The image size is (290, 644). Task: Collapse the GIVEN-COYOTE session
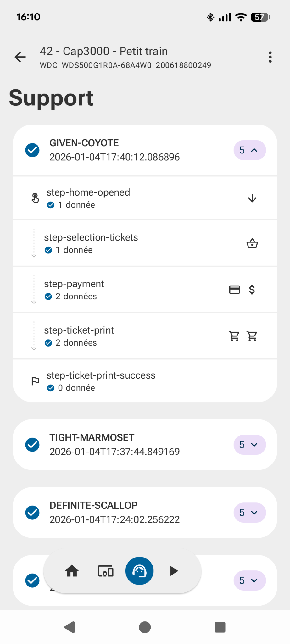pyautogui.click(x=249, y=150)
